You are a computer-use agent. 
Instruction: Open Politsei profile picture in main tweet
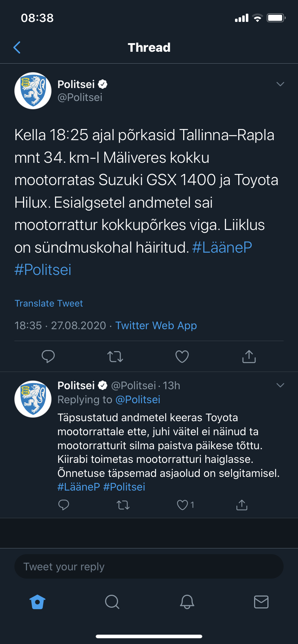[x=33, y=91]
